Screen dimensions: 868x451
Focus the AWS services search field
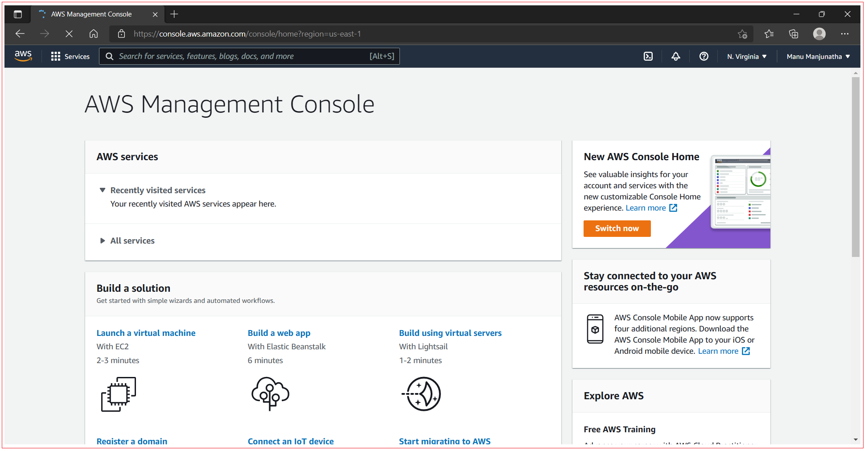point(249,56)
